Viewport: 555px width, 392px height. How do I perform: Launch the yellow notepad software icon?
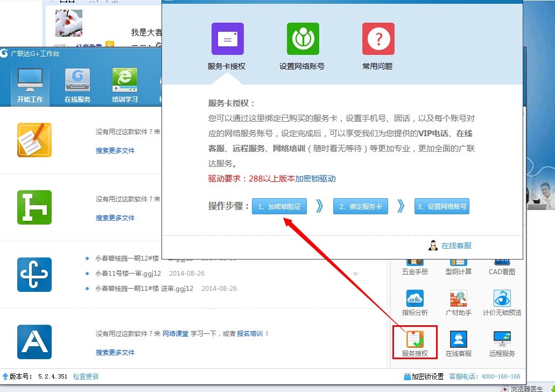(x=34, y=140)
